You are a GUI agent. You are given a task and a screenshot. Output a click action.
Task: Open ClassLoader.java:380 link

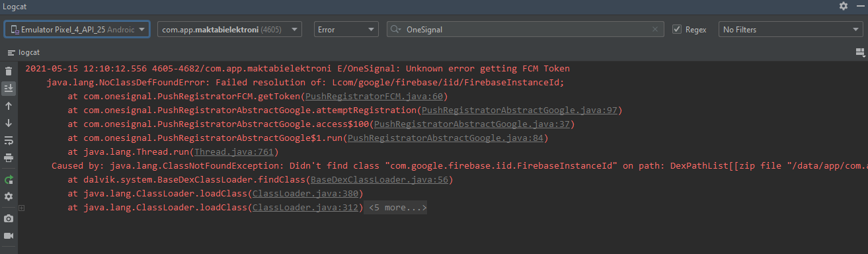[x=305, y=194]
